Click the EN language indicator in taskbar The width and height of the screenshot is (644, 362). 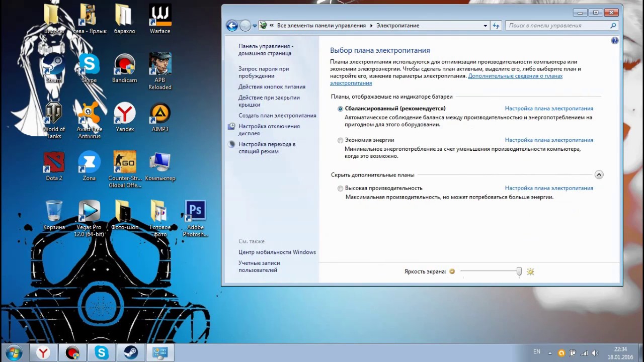click(x=537, y=351)
